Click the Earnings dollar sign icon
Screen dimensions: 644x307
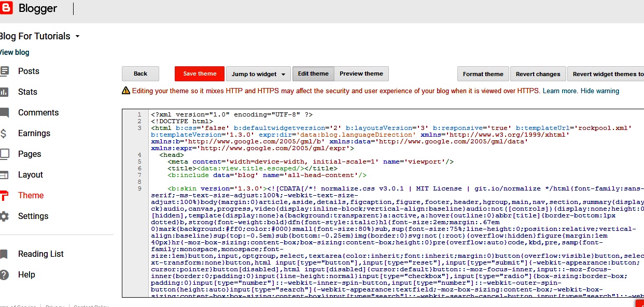[4, 134]
